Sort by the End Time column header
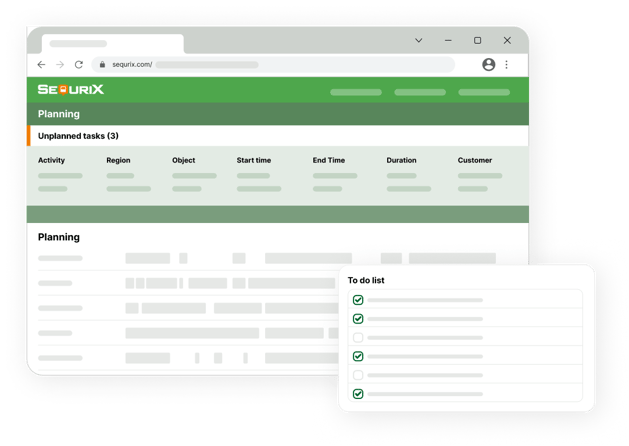This screenshot has width=629, height=446. coord(329,160)
